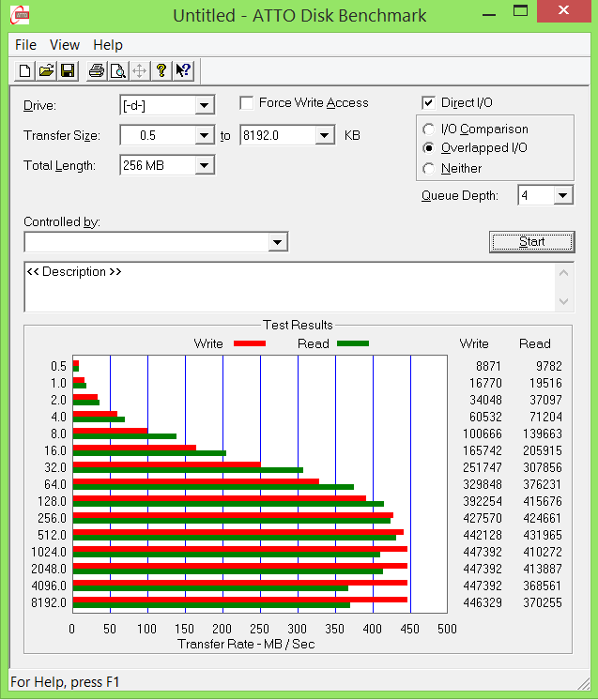The width and height of the screenshot is (598, 700).
Task: Choose the Neither radio option
Action: point(429,169)
